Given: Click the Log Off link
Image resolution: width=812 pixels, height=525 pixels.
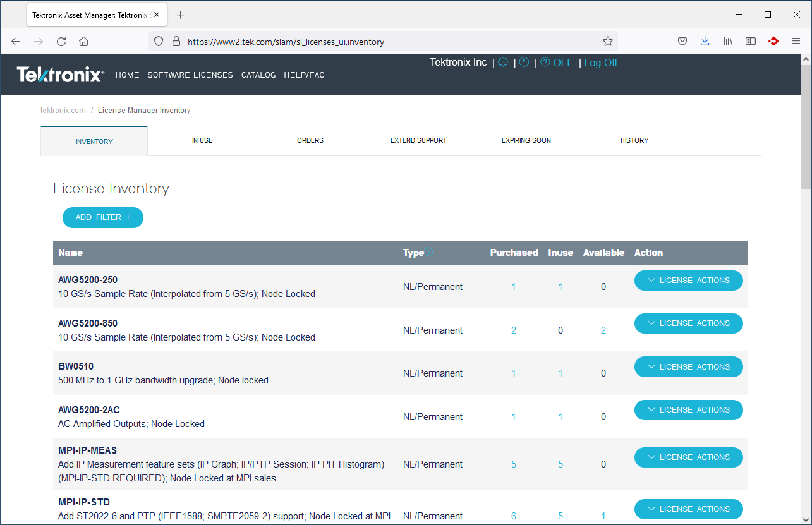Looking at the screenshot, I should tap(600, 63).
